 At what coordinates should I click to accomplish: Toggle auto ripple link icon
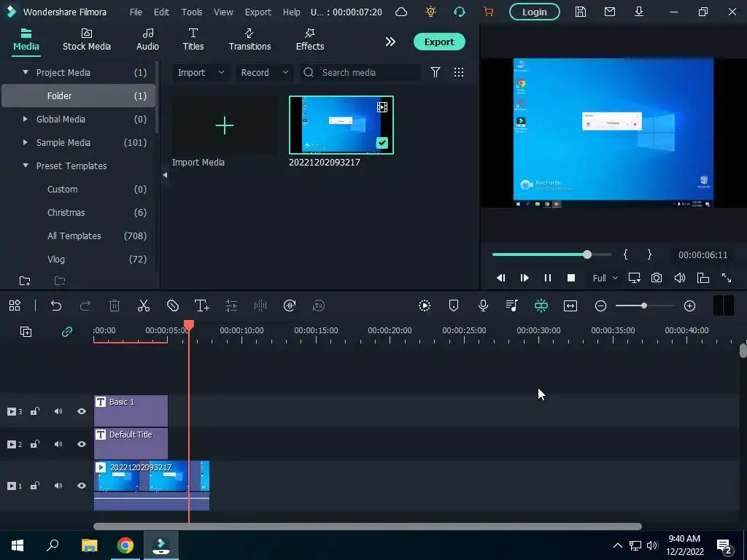[x=66, y=332]
